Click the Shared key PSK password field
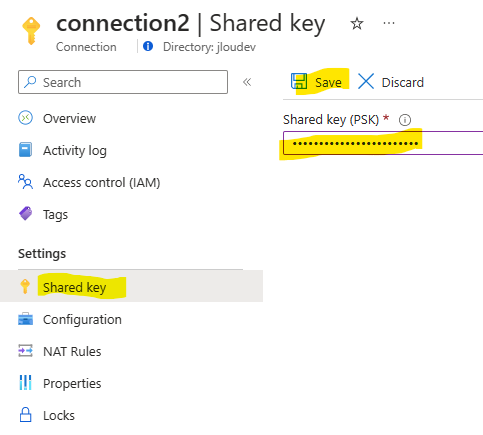This screenshot has width=483, height=435. pos(383,143)
